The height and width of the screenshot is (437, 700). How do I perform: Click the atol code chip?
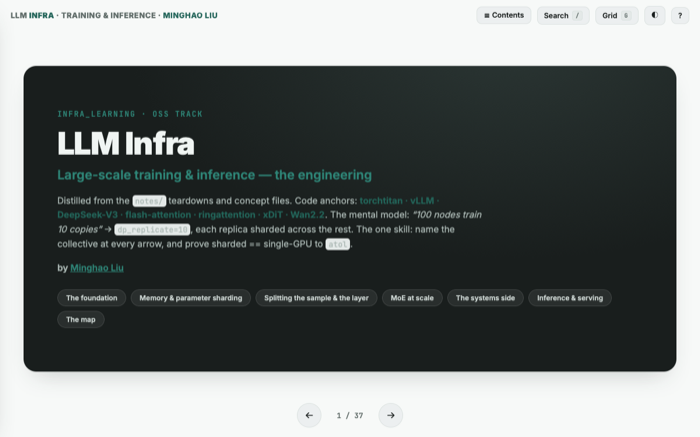pyautogui.click(x=338, y=244)
